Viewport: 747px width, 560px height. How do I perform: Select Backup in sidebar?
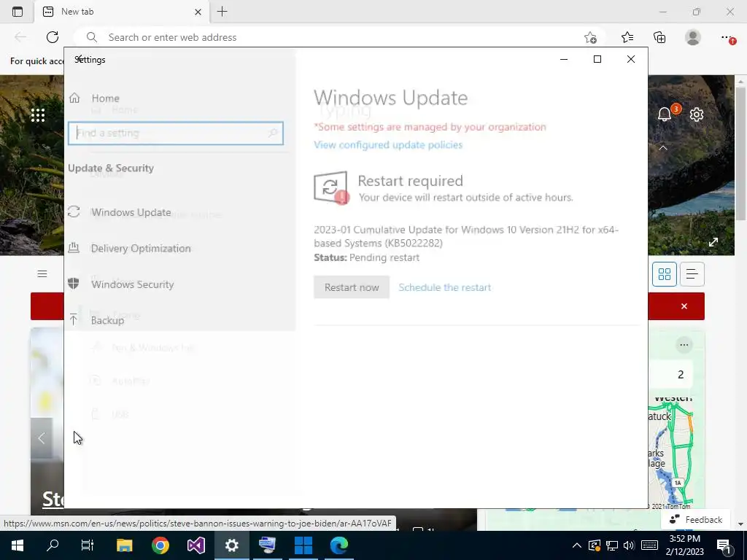(107, 321)
